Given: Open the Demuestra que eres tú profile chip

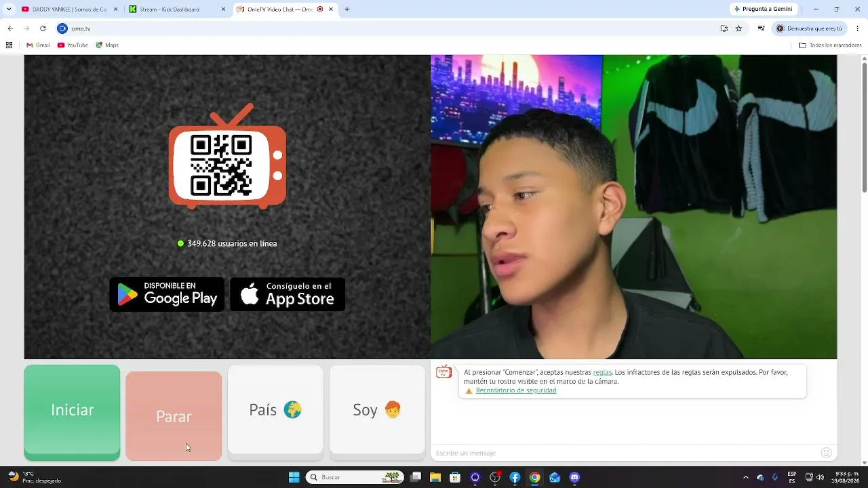Looking at the screenshot, I should pos(810,28).
